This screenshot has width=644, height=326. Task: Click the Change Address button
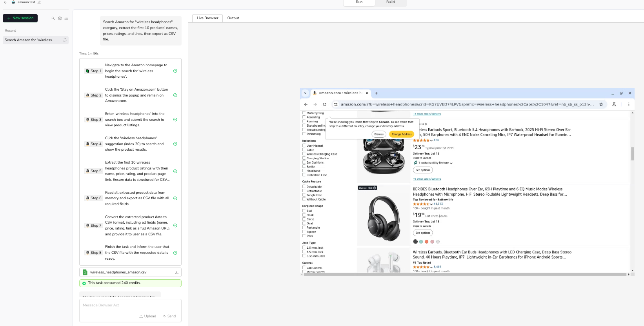402,134
